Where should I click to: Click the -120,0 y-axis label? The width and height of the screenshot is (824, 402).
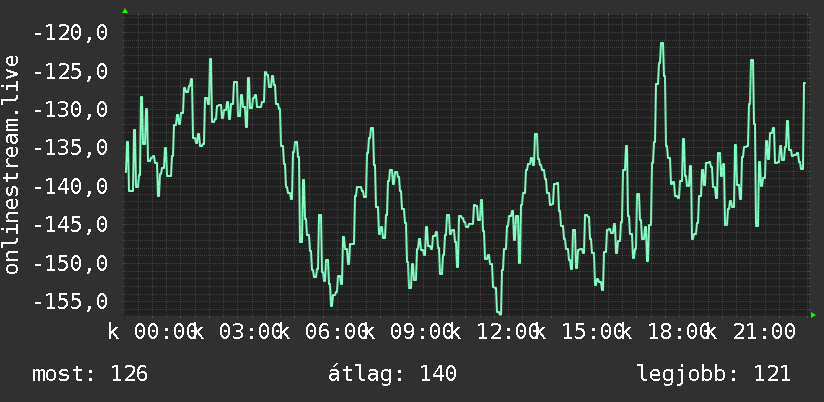pos(70,33)
